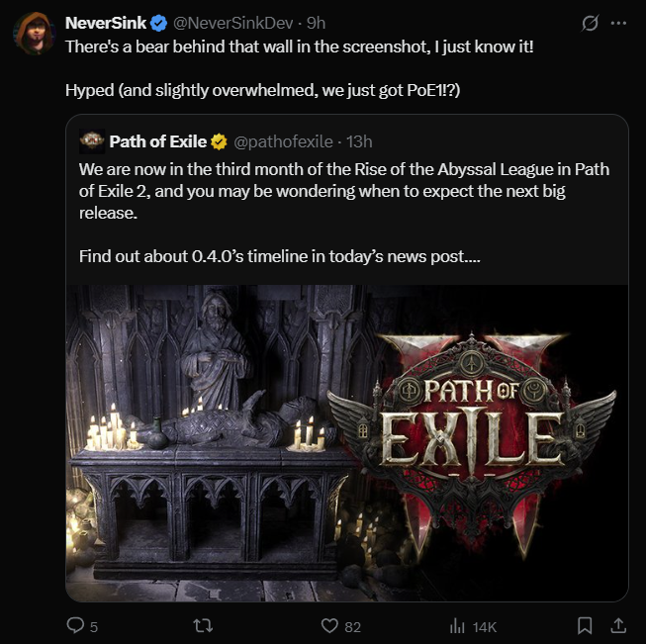Image resolution: width=646 pixels, height=644 pixels.
Task: Select the Path of Exile account name
Action: point(158,141)
